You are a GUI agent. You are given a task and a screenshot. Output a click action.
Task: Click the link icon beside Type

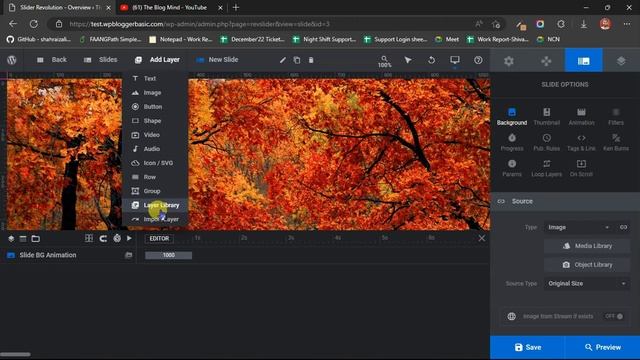(x=623, y=227)
